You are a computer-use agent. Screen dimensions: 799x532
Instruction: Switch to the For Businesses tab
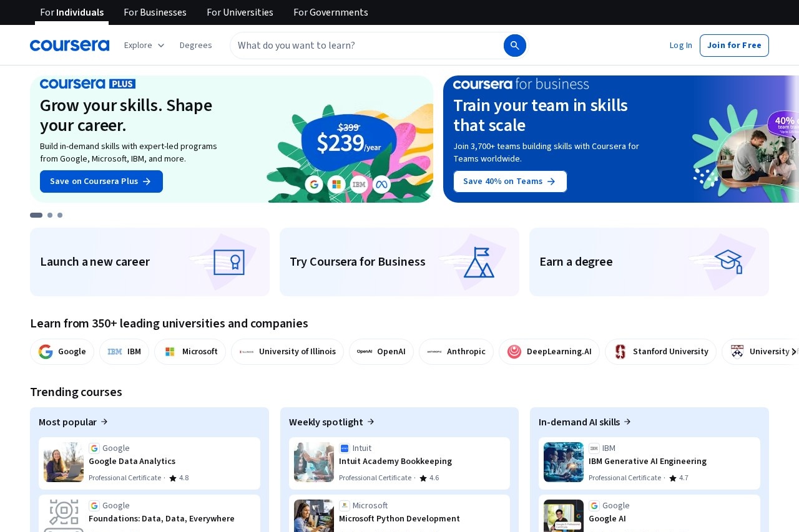pos(155,12)
